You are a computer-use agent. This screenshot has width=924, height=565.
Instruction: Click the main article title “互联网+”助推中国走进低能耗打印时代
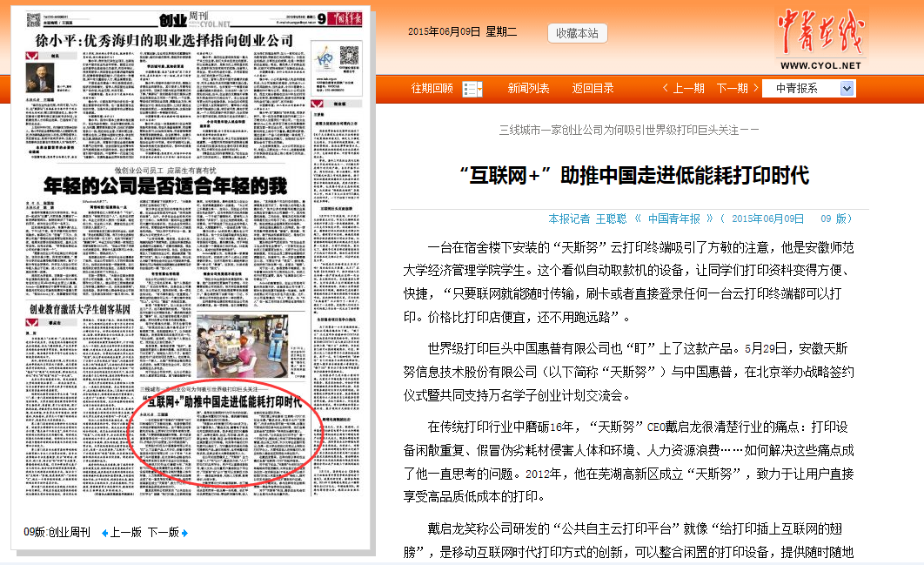click(634, 175)
